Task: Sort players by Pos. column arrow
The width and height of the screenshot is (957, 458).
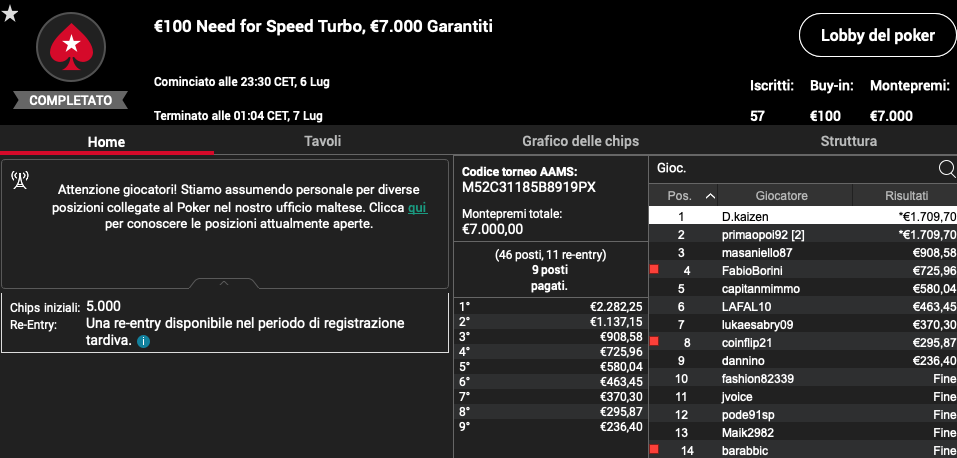Action: [710, 196]
